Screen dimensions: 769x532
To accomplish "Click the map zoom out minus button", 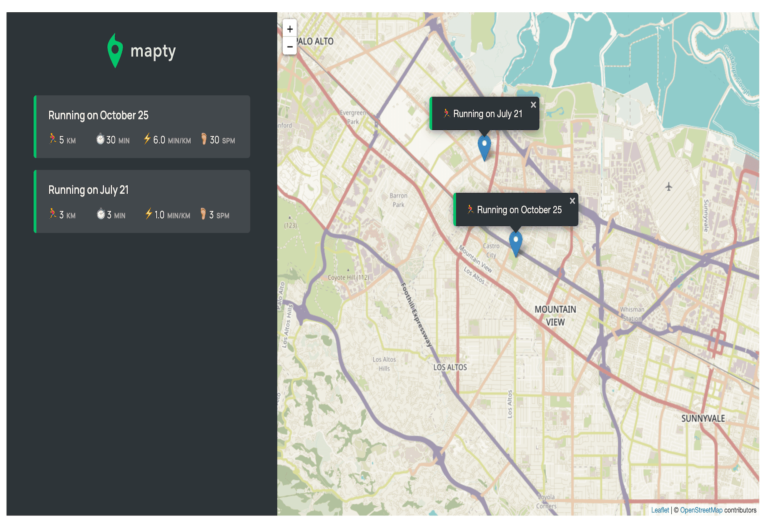I will point(290,47).
